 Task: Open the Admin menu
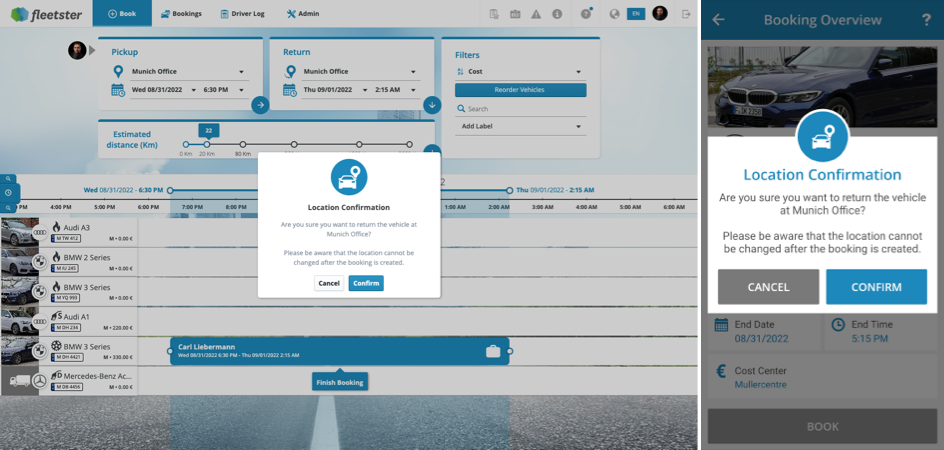303,13
